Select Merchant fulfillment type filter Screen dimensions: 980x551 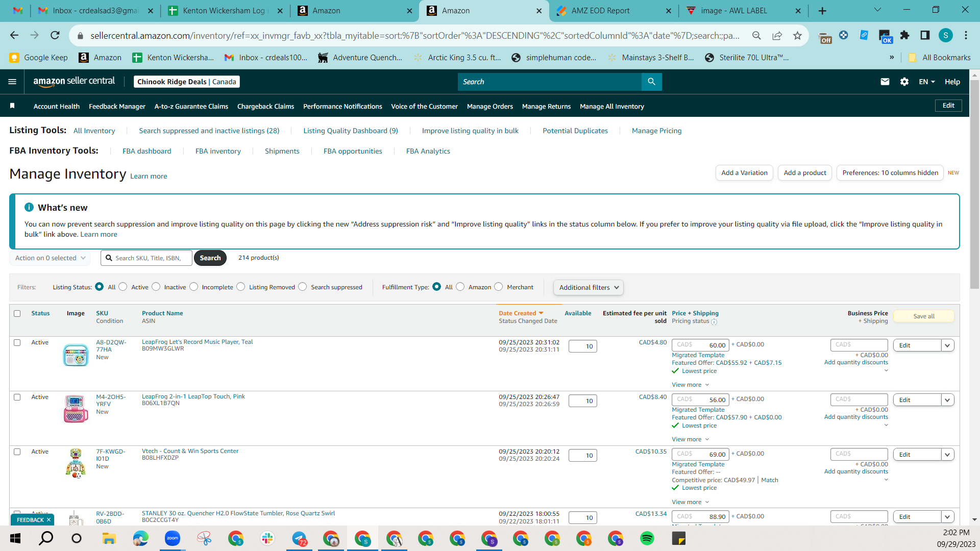pos(499,287)
